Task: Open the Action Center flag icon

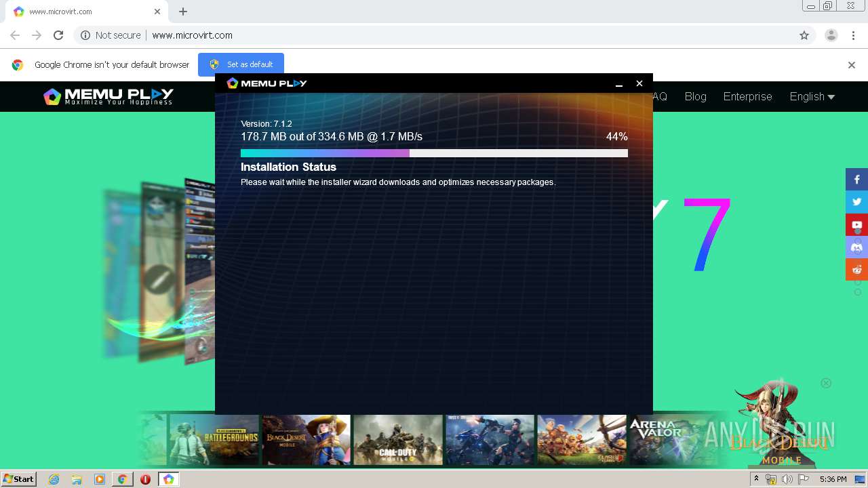Action: tap(804, 479)
